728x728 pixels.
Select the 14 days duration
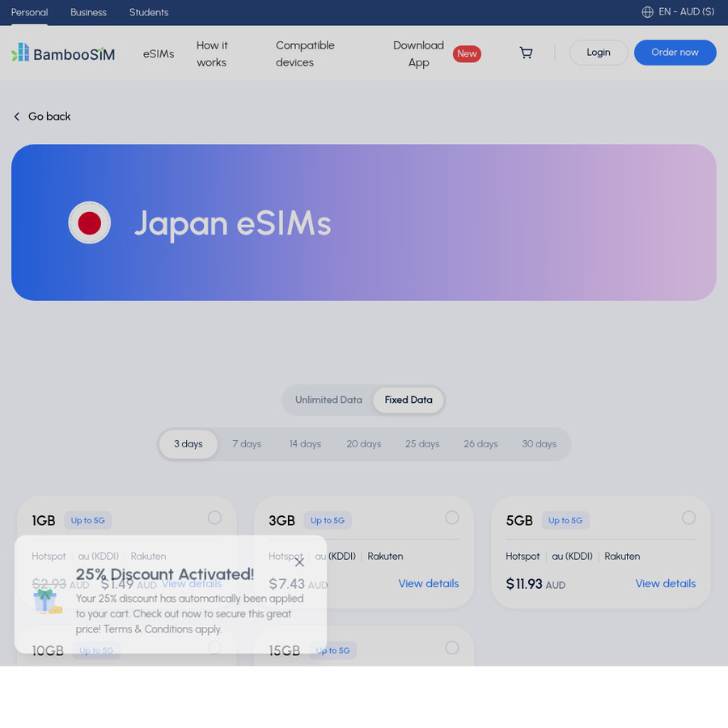point(305,444)
